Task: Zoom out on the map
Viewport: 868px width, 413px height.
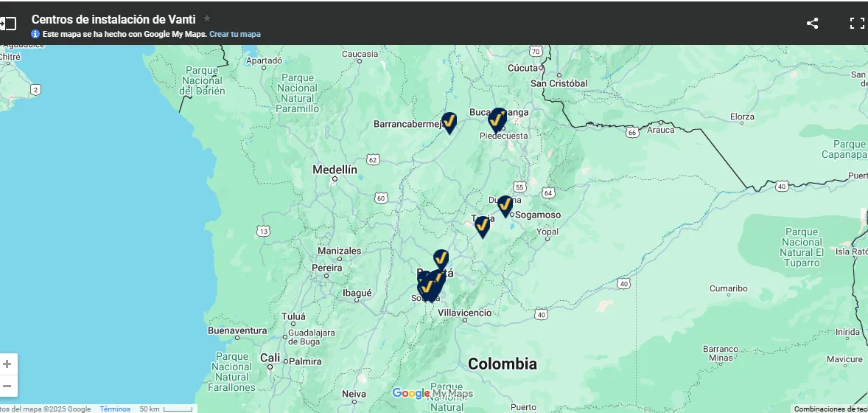Action: (7, 386)
